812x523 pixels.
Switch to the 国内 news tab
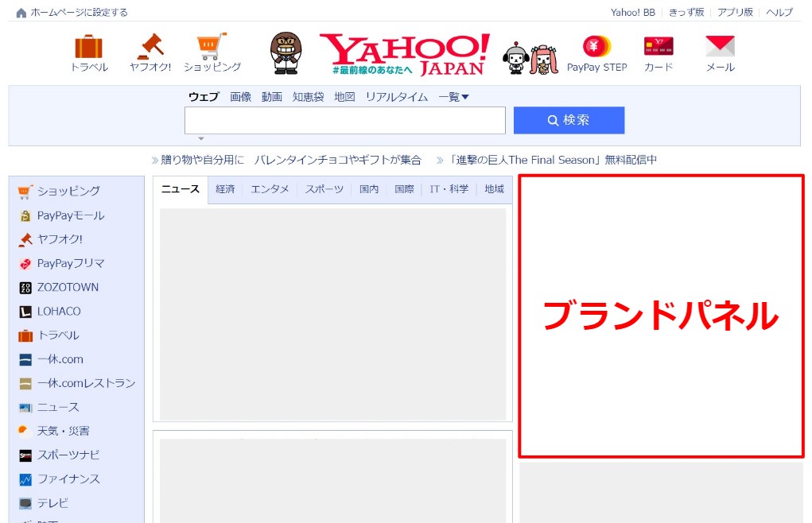click(369, 189)
